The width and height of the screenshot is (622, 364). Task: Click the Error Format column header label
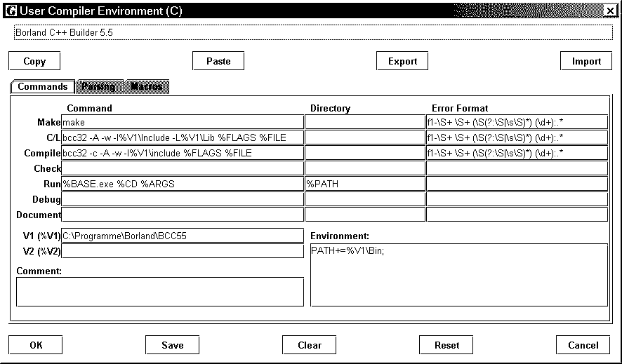[460, 108]
